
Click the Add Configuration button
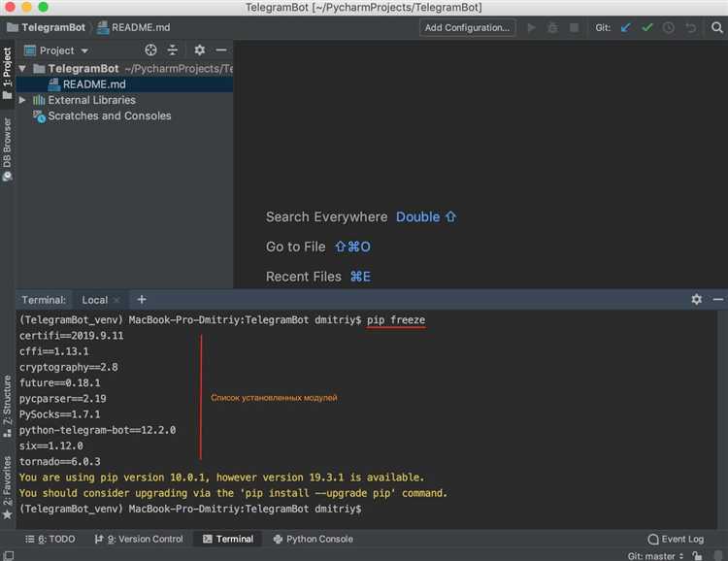467,28
